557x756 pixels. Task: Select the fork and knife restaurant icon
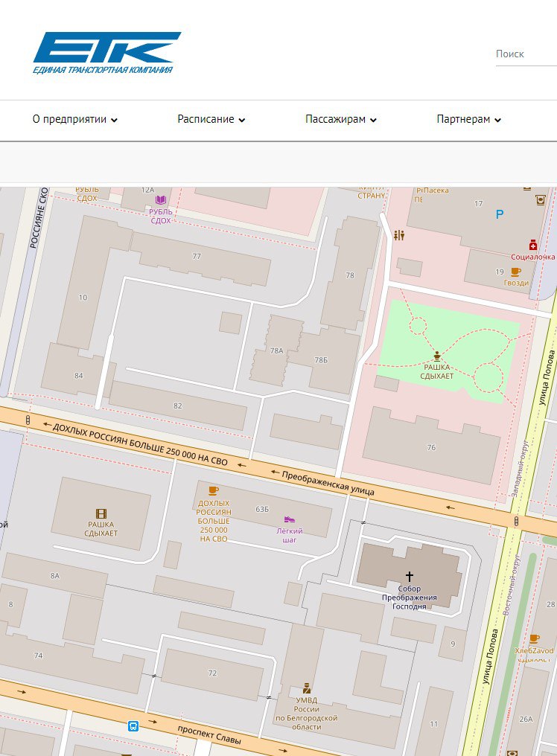tap(399, 235)
